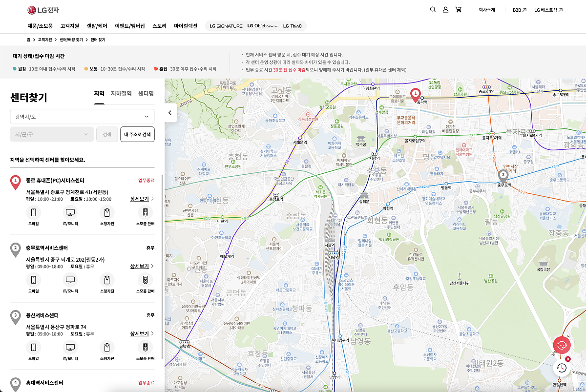The image size is (586, 392).
Task: Open the search magnifier icon in header
Action: [433, 9]
